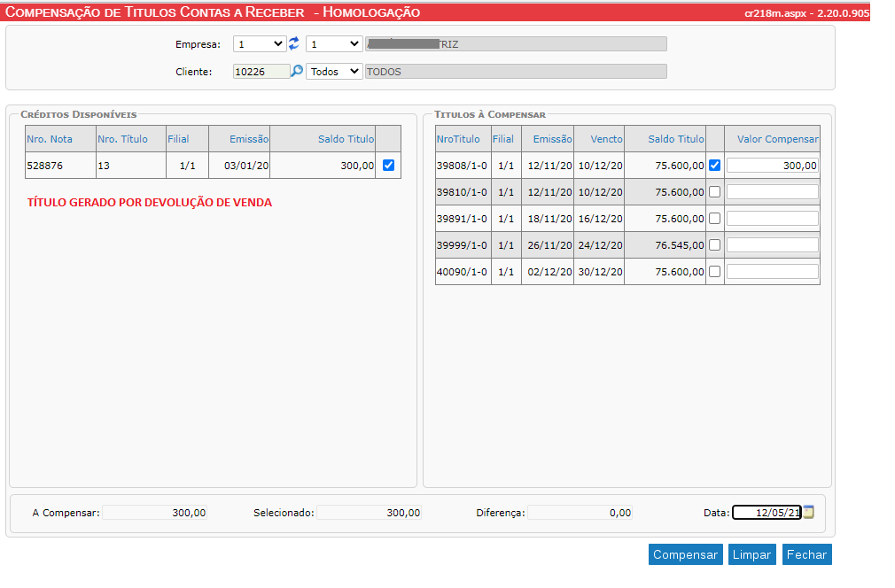Click the cr218m.aspx version label
Screen dimensions: 895x588
[x=806, y=13]
